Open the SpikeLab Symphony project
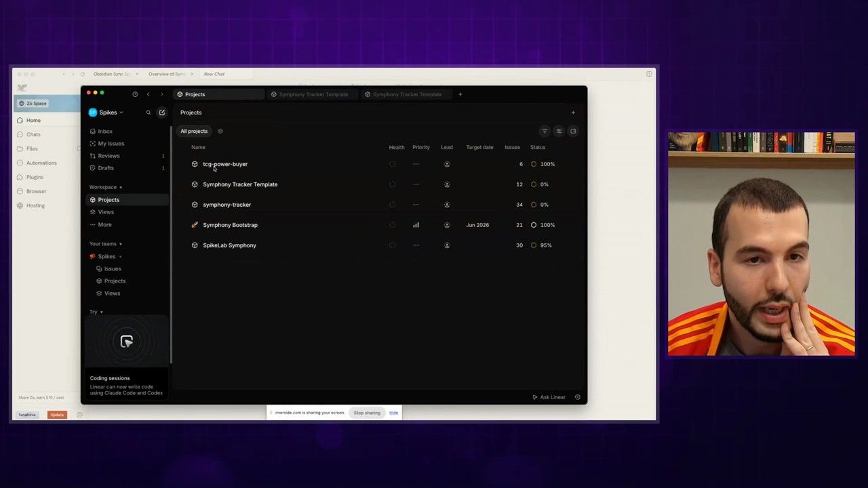Screen dimensions: 868x488 229,245
